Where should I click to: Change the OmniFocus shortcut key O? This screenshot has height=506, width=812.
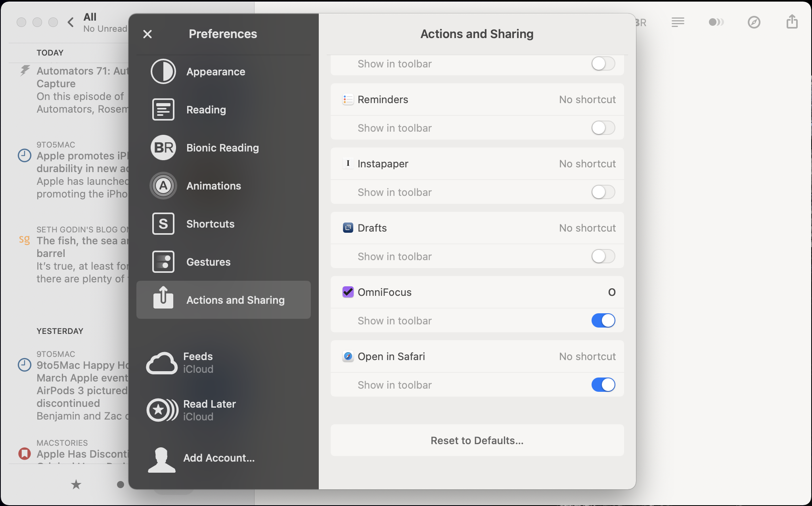(611, 292)
